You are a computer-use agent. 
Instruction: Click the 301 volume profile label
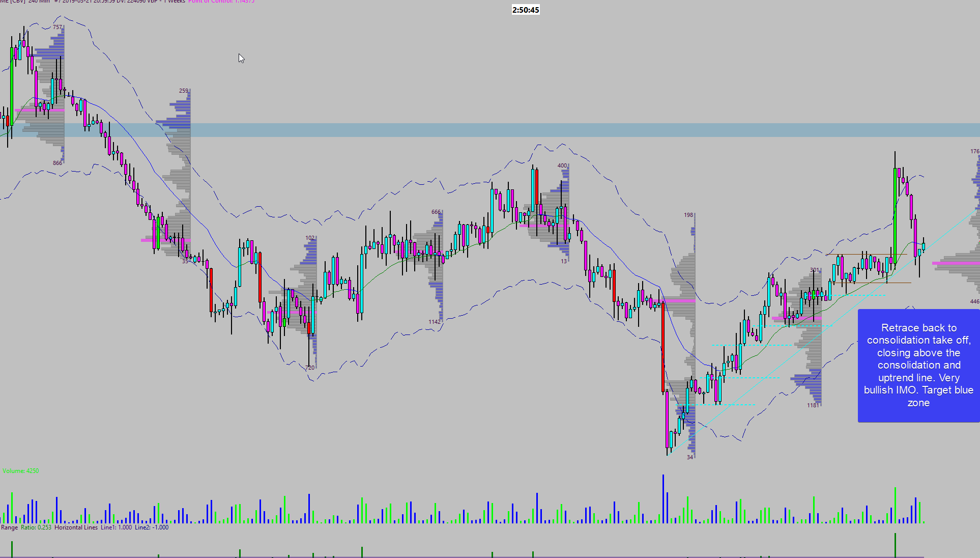click(815, 270)
